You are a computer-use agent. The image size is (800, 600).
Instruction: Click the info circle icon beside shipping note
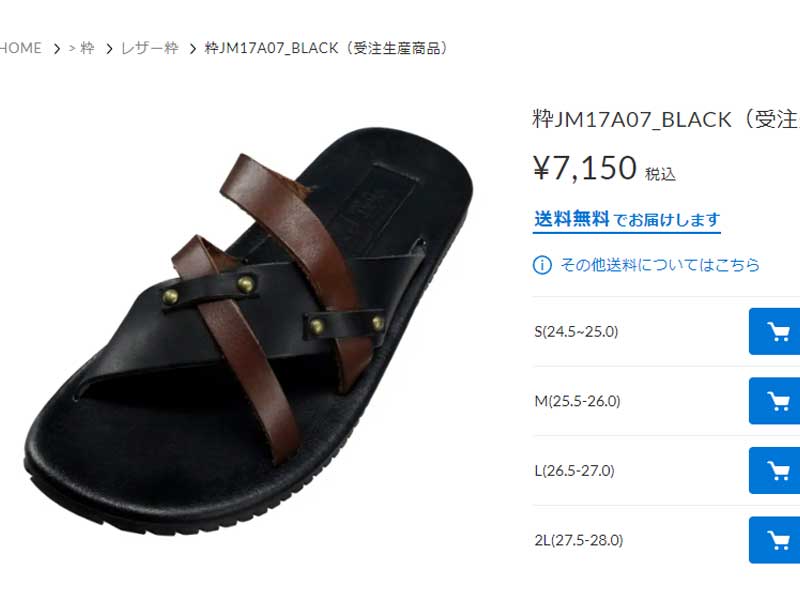pos(542,265)
